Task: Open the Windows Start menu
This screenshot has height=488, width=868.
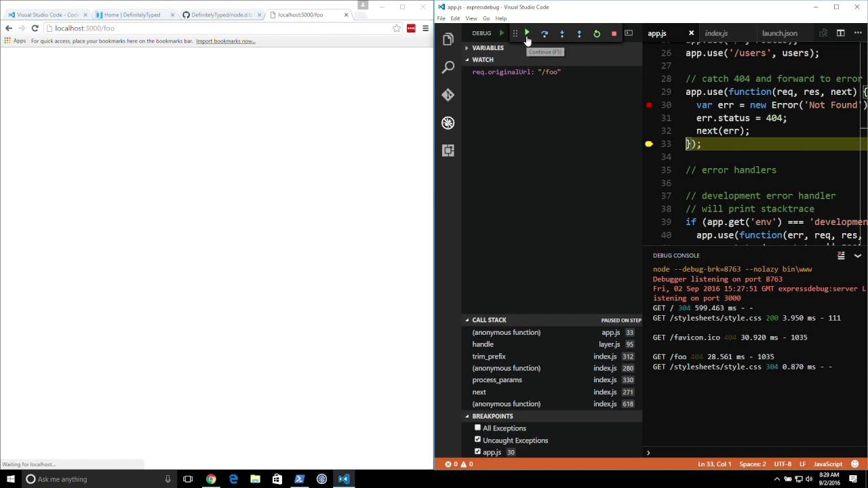Action: (10, 479)
